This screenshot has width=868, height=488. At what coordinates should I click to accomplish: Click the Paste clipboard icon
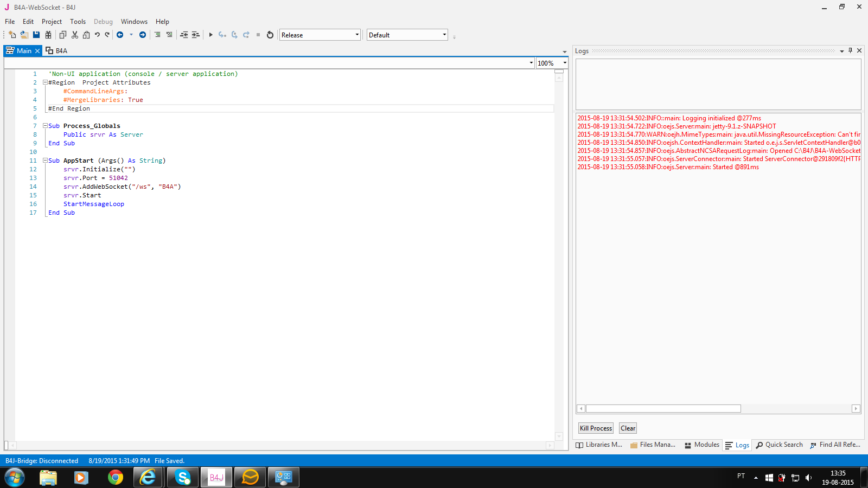[x=86, y=35]
